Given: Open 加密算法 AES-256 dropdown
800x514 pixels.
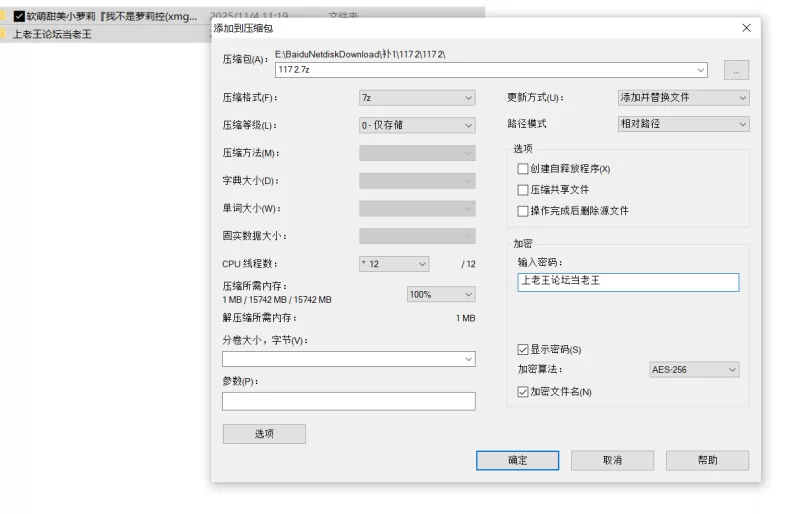Looking at the screenshot, I should coord(694,370).
